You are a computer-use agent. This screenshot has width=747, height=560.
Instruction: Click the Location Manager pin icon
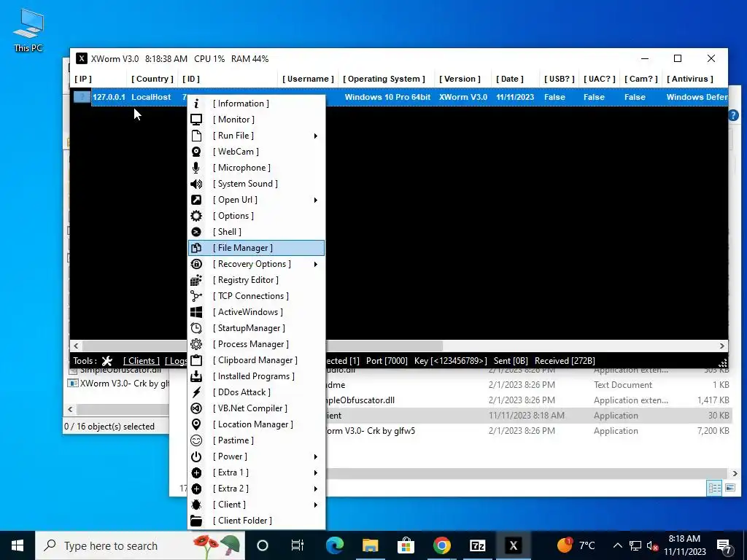click(x=196, y=424)
